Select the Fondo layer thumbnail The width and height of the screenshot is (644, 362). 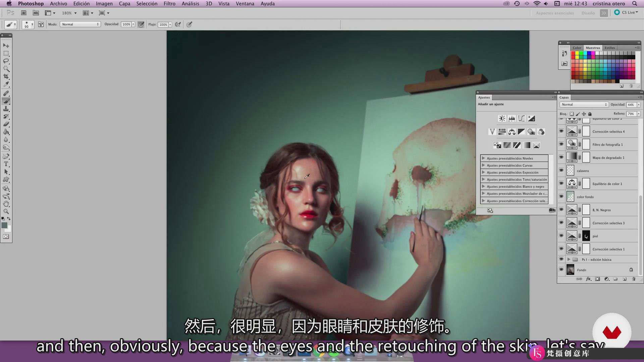click(570, 269)
